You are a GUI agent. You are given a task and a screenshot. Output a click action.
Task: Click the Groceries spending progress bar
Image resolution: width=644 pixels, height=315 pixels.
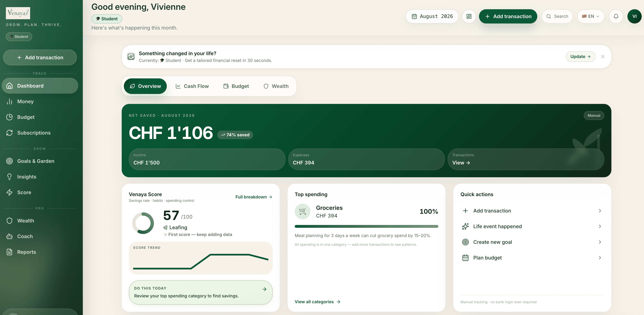point(366,226)
